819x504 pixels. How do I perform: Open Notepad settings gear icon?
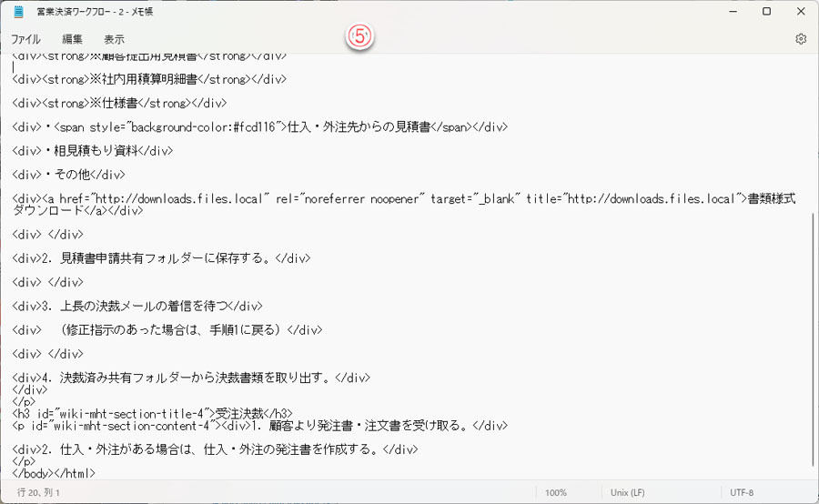click(801, 39)
